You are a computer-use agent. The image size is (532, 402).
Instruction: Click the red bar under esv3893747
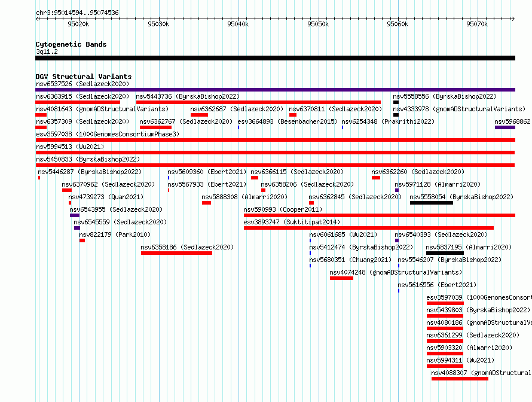[368, 228]
